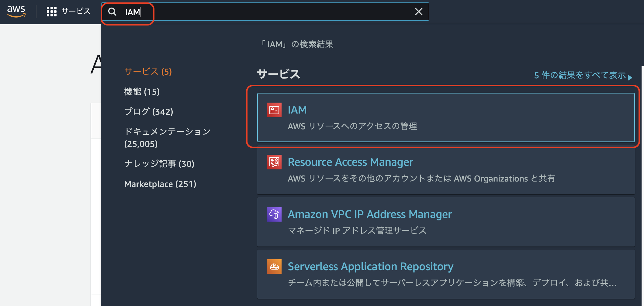
Task: Click the magnifier search icon
Action: click(x=113, y=12)
